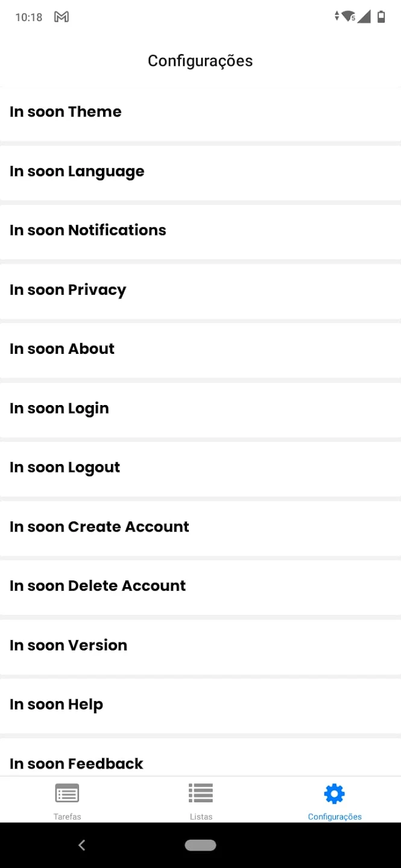Tap the Wi-Fi signal status icon

tap(348, 17)
